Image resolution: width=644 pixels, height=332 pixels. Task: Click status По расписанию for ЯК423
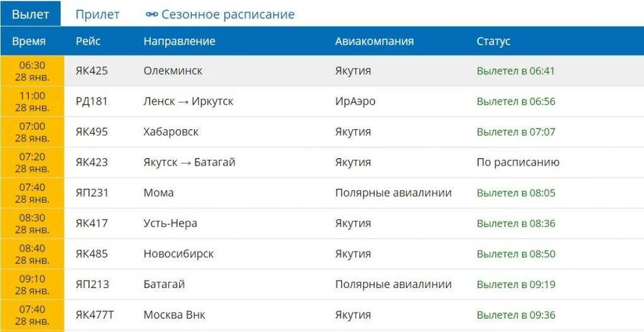point(518,163)
